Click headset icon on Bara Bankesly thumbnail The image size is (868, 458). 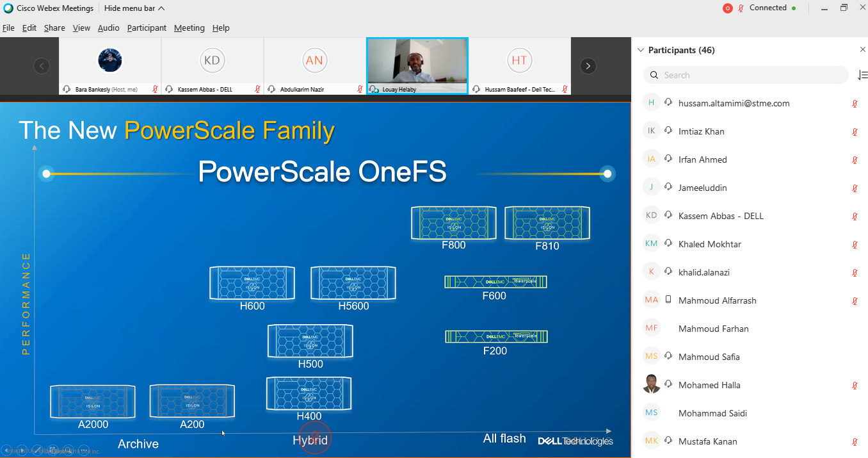(x=67, y=90)
